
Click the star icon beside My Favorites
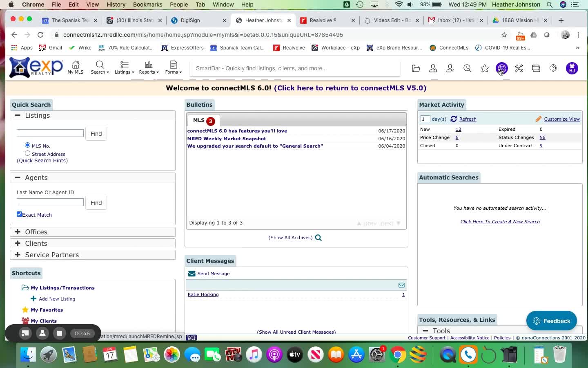click(25, 310)
